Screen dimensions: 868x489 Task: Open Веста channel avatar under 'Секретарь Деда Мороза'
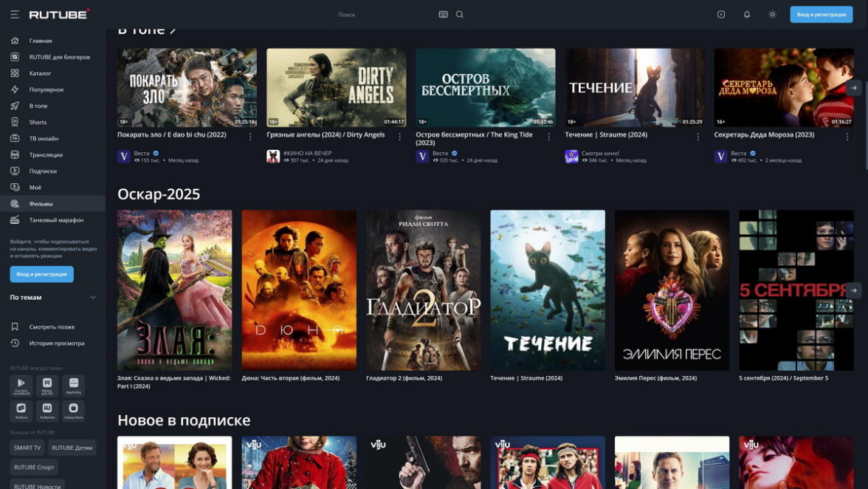click(720, 157)
